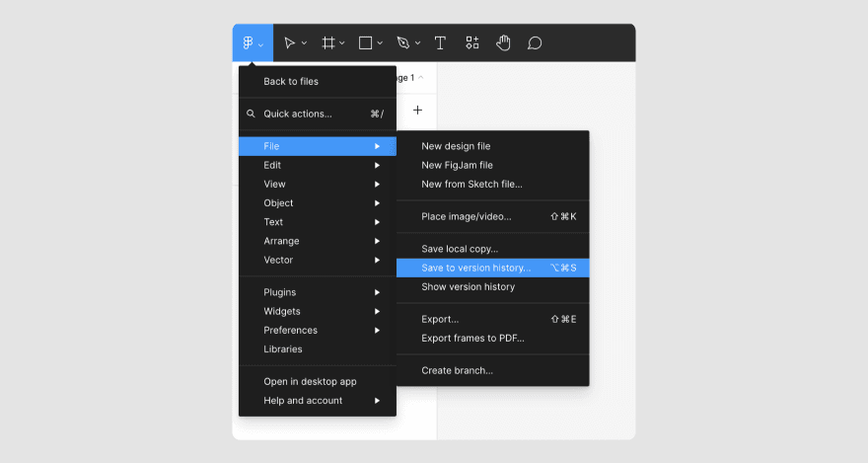Open the Resources components icon
868x463 pixels.
[x=472, y=42]
